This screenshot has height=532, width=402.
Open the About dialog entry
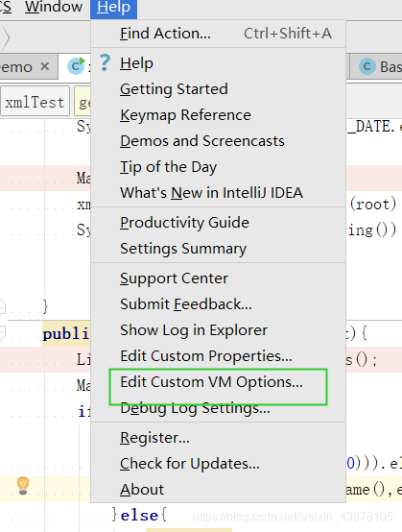click(219, 490)
